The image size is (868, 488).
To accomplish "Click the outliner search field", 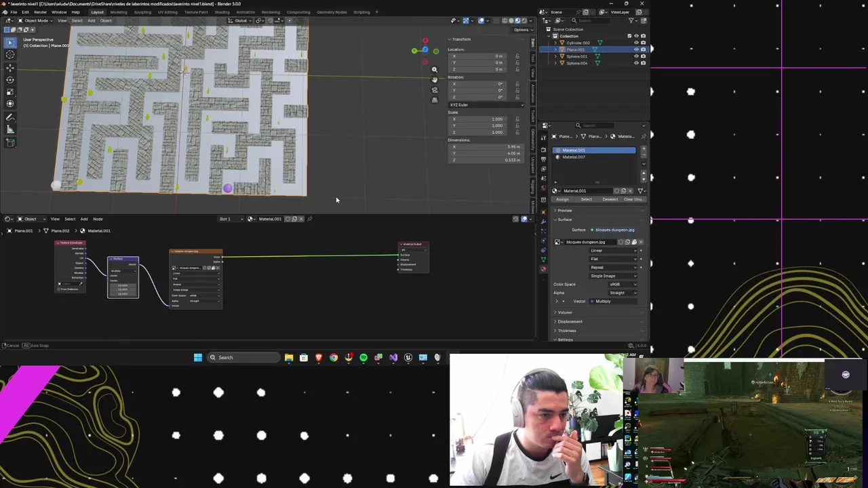I will click(x=590, y=20).
